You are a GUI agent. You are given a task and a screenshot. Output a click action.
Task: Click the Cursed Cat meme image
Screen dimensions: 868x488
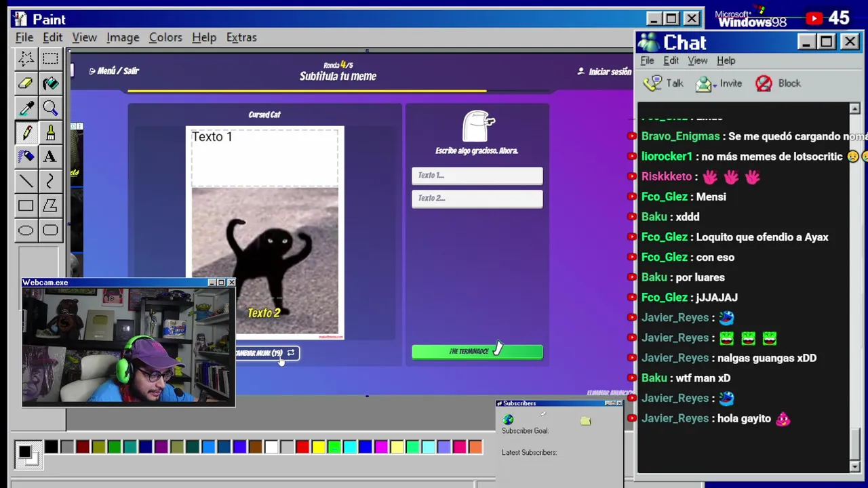pos(264,232)
